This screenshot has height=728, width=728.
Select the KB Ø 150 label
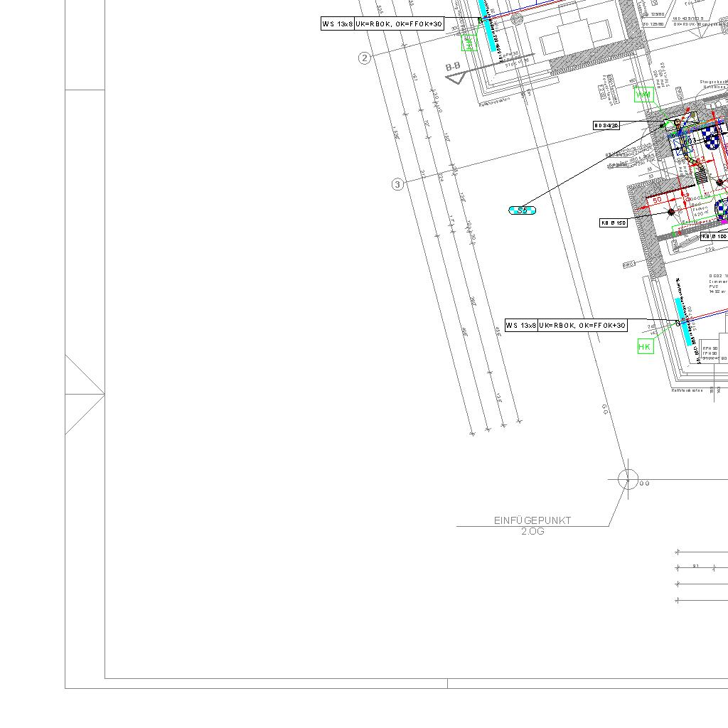614,223
